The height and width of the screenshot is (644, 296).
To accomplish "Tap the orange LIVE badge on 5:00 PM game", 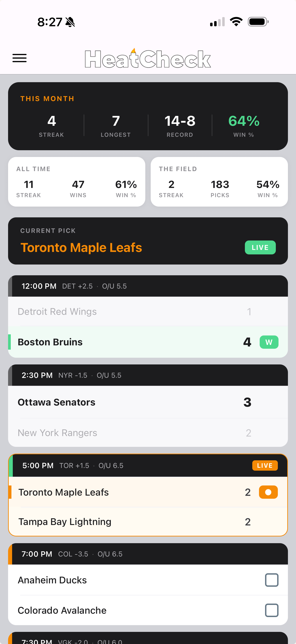I will click(x=265, y=465).
